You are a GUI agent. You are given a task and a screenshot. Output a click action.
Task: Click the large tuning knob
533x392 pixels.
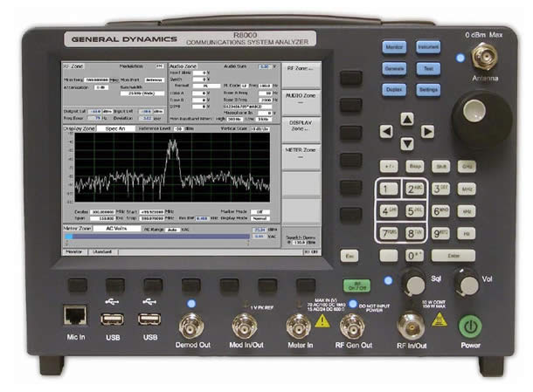[x=481, y=120]
